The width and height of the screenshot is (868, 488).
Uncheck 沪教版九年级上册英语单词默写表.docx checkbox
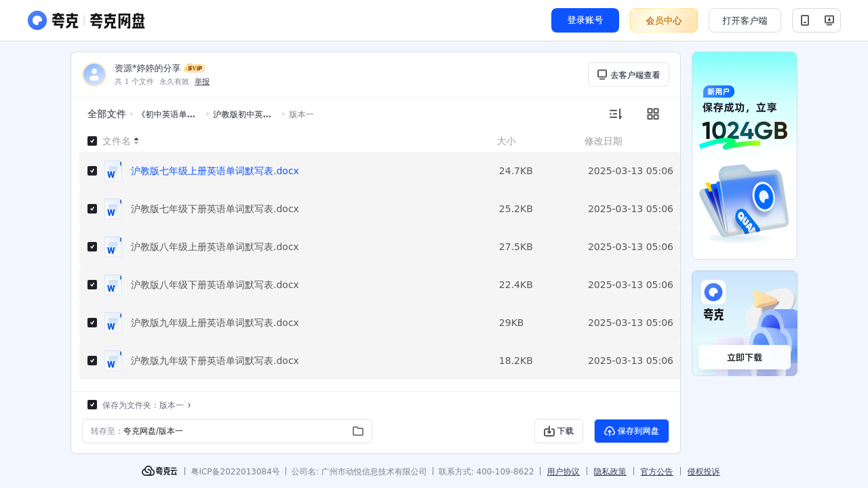click(x=92, y=323)
